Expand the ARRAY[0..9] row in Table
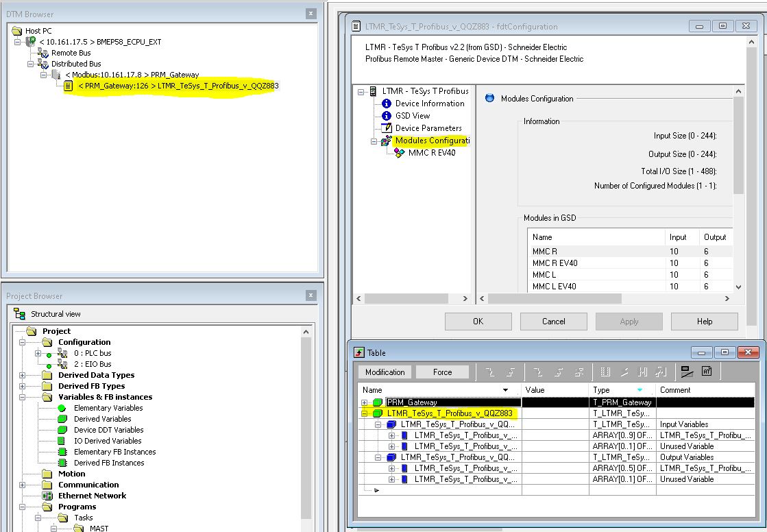Viewport: 767px width, 532px height. pos(391,435)
